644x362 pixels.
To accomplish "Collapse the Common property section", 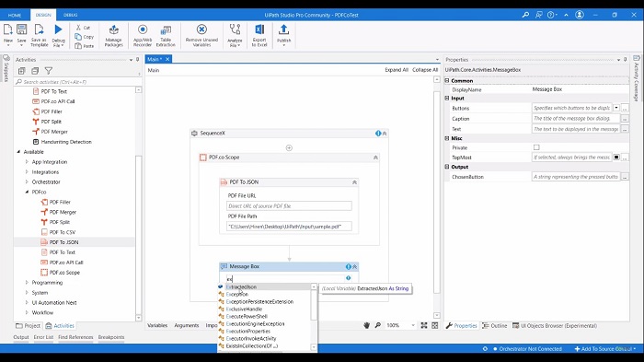I will tap(447, 81).
